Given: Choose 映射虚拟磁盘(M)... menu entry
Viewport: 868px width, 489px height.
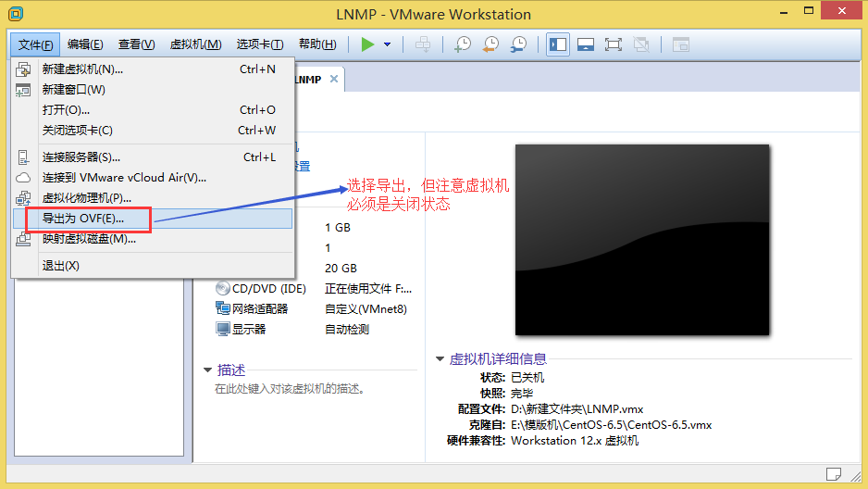Looking at the screenshot, I should click(x=153, y=239).
